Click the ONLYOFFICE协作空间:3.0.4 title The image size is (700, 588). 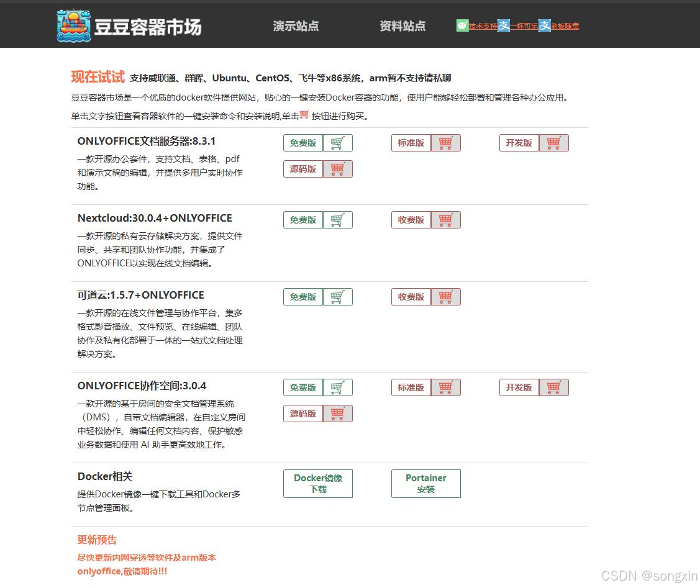(142, 386)
